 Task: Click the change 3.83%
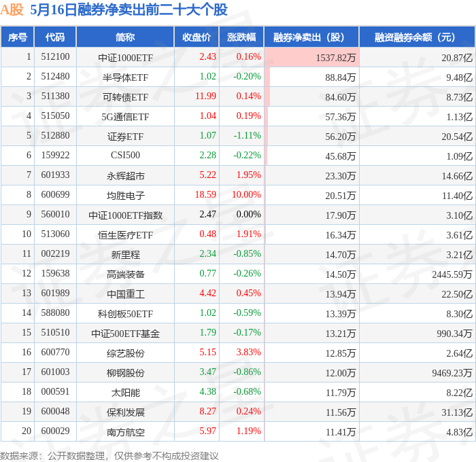pos(248,353)
